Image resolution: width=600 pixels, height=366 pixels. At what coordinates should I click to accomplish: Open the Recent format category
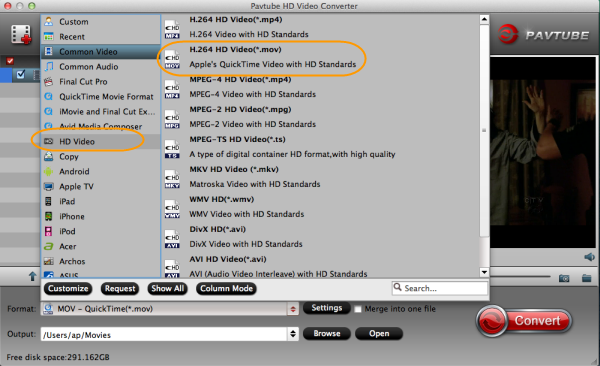[101, 37]
